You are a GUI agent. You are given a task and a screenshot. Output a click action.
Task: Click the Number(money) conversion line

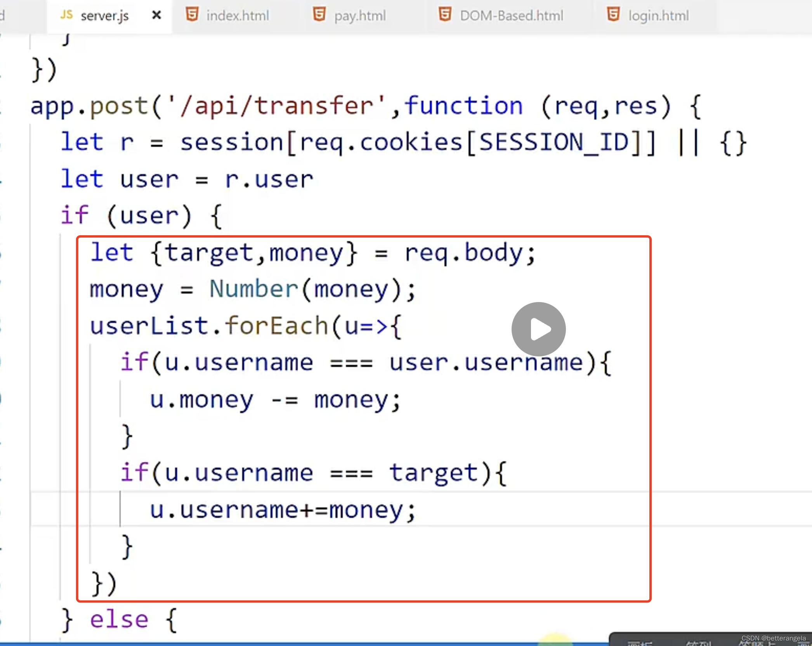252,289
